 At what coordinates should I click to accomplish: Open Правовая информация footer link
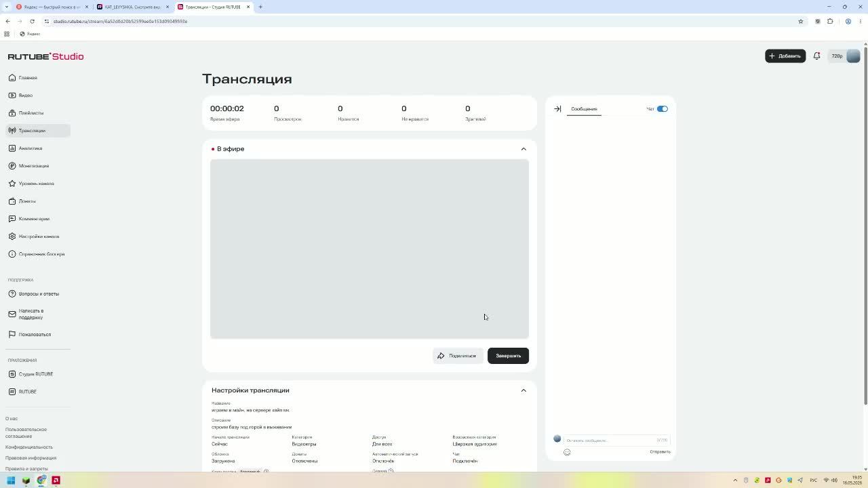(31, 457)
